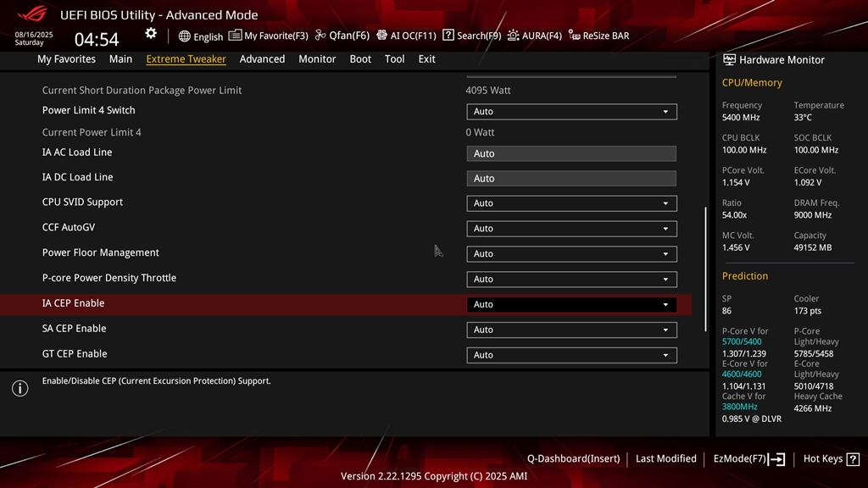Open CPU SVID Support dropdown
The height and width of the screenshot is (488, 868).
click(x=571, y=203)
